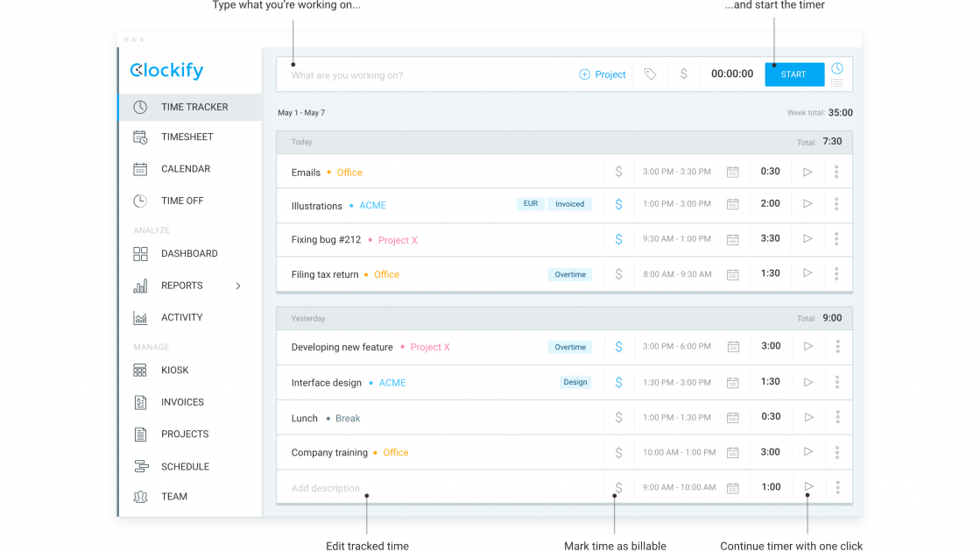Image resolution: width=980 pixels, height=552 pixels.
Task: Open the more options menu for Interface design
Action: pos(837,382)
